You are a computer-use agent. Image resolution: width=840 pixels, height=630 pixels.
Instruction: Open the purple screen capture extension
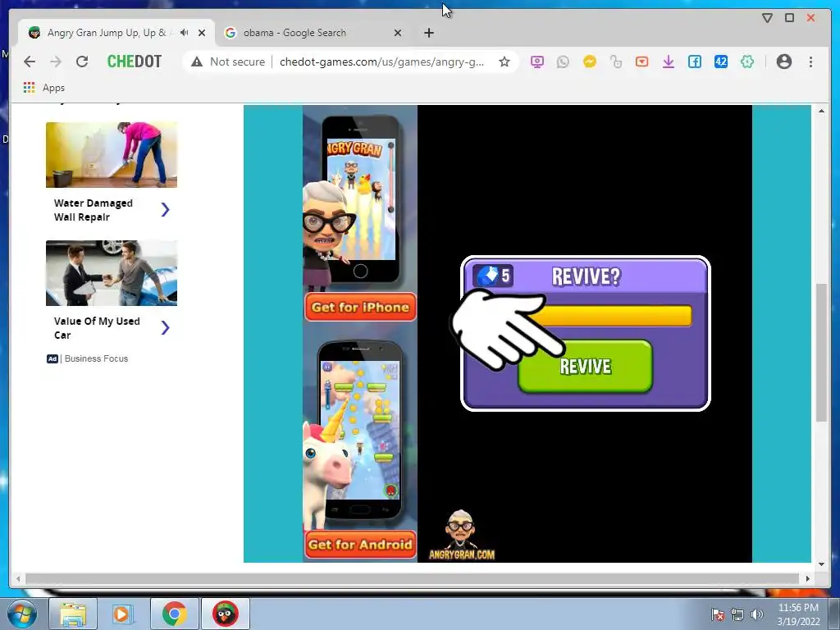536,62
